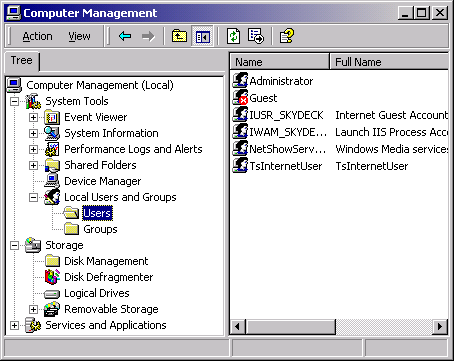
Task: Select Disk Management label in tree
Action: point(106,261)
